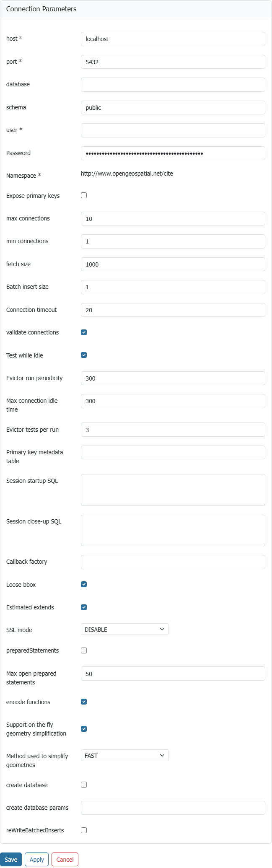
Task: Click the Callback factory input
Action: click(x=173, y=562)
